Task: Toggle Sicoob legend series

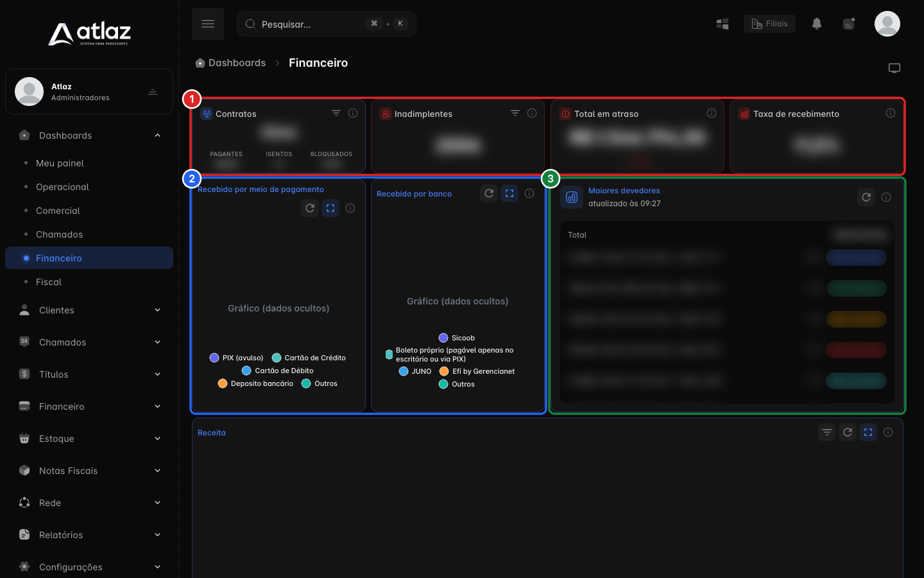Action: pos(457,338)
